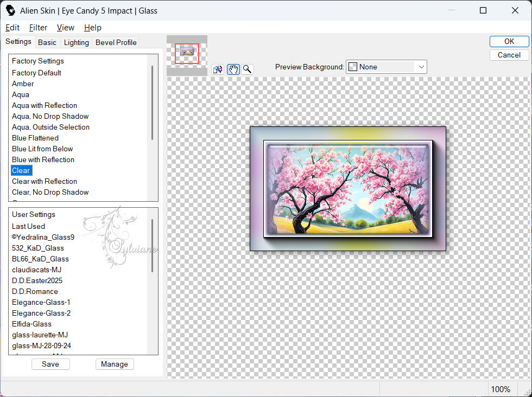The width and height of the screenshot is (532, 397).
Task: Click the 100% zoom level indicator
Action: point(501,389)
